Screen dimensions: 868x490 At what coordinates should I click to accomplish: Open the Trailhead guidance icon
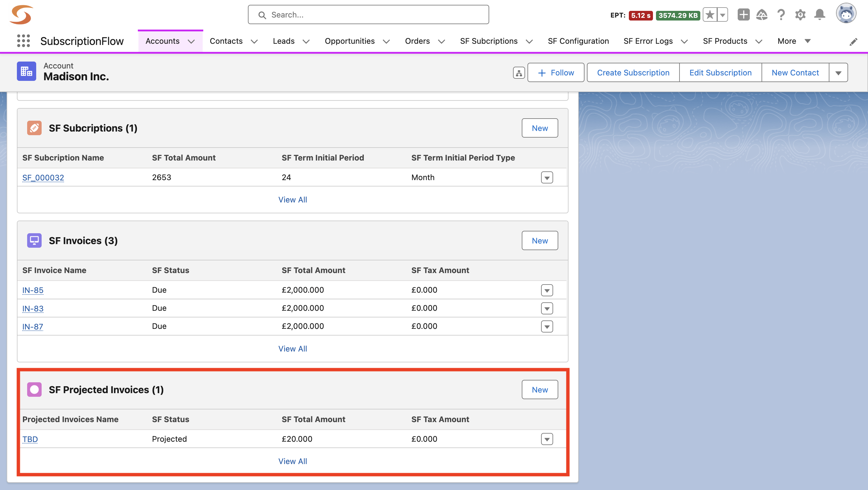click(x=762, y=15)
